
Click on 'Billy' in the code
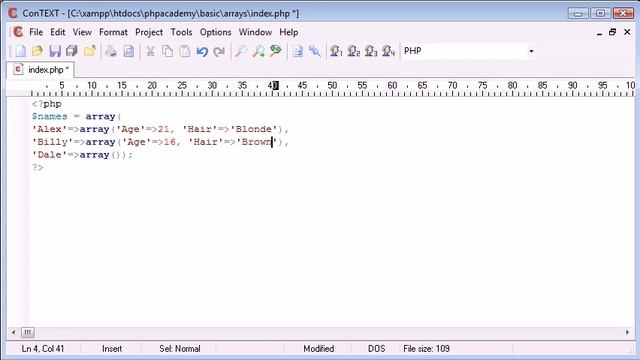(52, 142)
